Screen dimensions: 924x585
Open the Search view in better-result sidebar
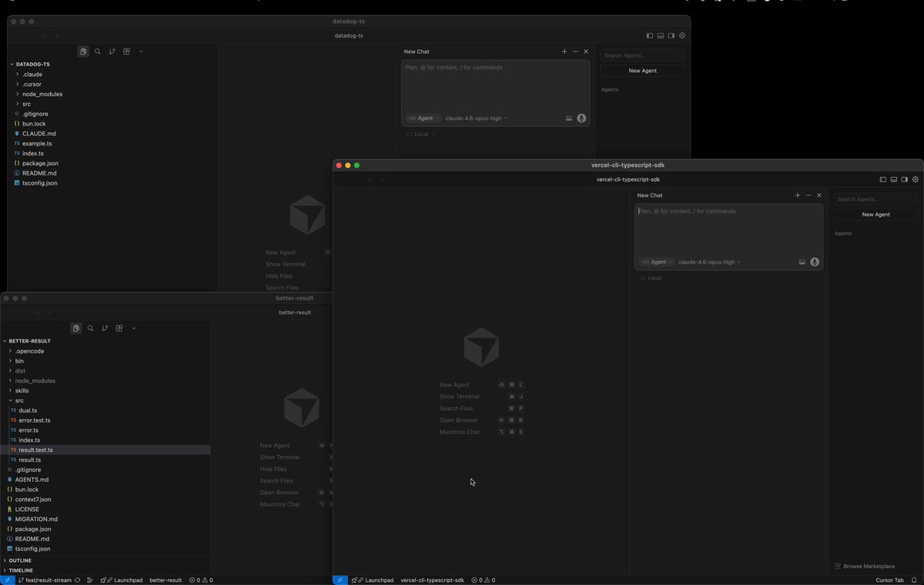[x=90, y=328]
